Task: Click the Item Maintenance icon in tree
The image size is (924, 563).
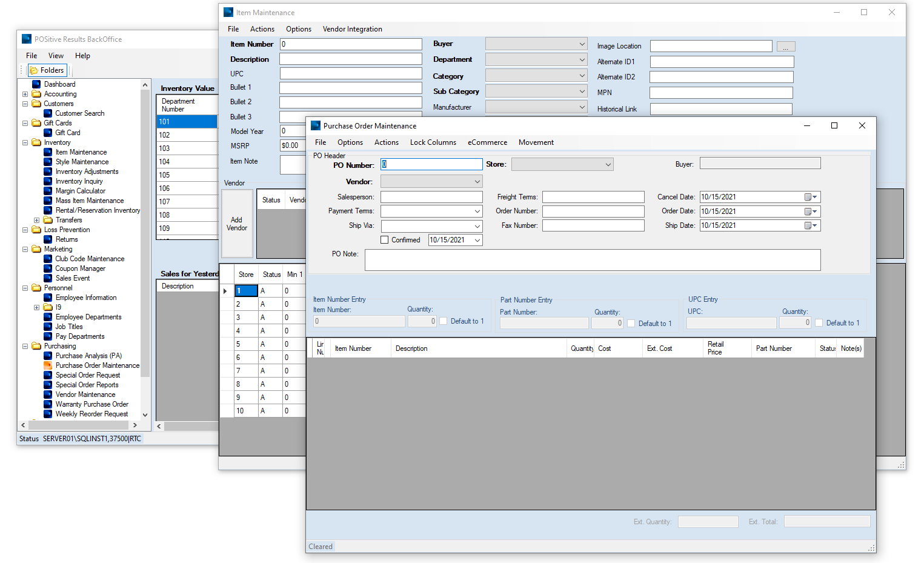Action: pos(48,152)
